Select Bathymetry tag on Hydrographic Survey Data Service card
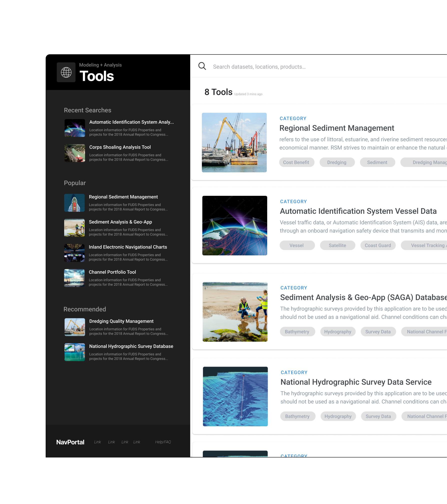447x504 pixels. click(x=297, y=416)
